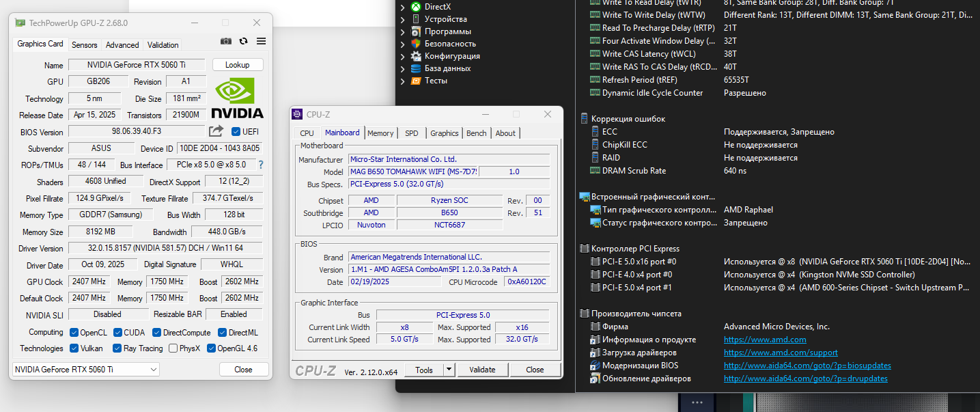Toggle the UEFI checkbox in GPU-Z
The height and width of the screenshot is (412, 980).
click(x=236, y=131)
